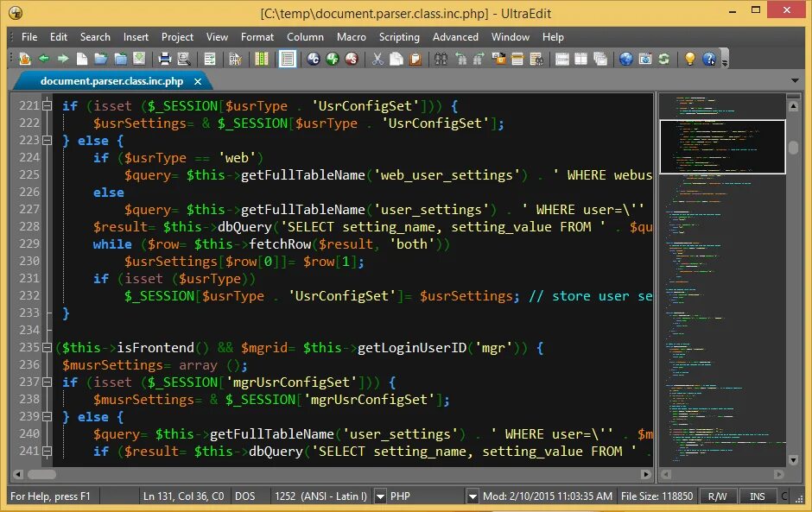Click the blue globe web icon
The width and height of the screenshot is (812, 512).
click(626, 59)
